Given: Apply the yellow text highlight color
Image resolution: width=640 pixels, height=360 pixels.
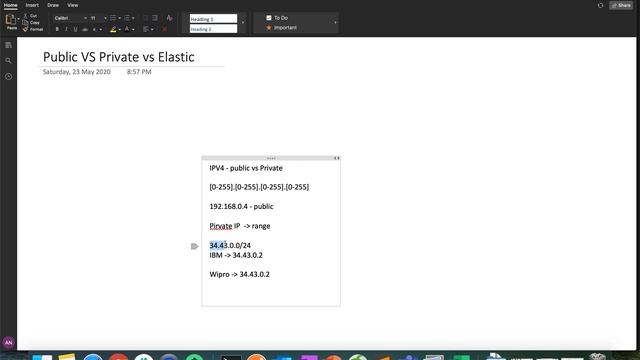Looking at the screenshot, I should [113, 29].
